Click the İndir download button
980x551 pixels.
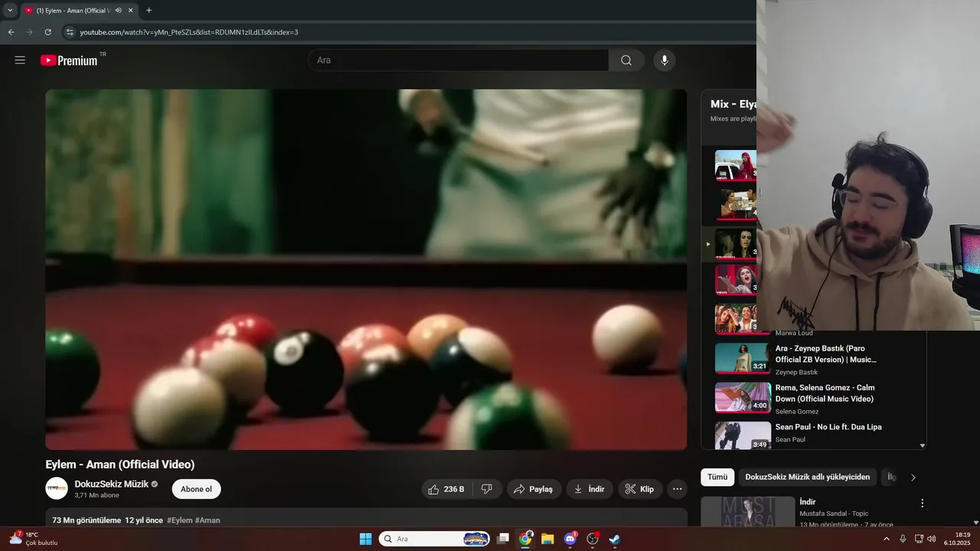pyautogui.click(x=590, y=489)
